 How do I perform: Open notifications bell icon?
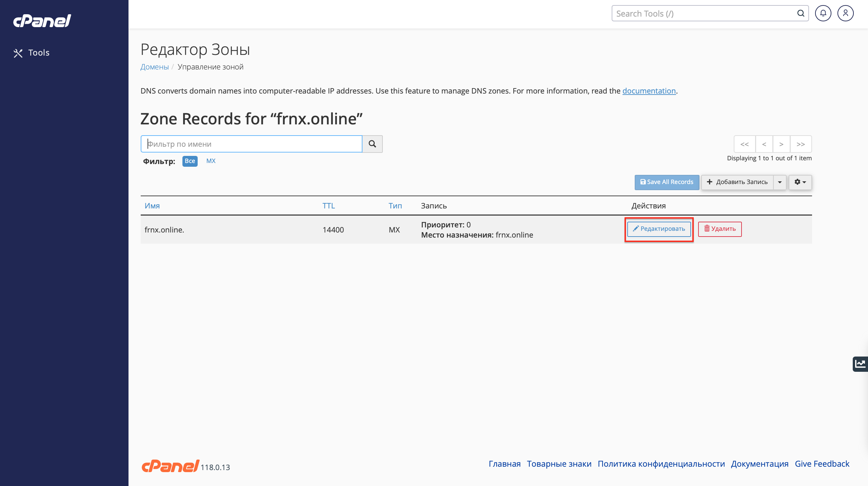[823, 14]
